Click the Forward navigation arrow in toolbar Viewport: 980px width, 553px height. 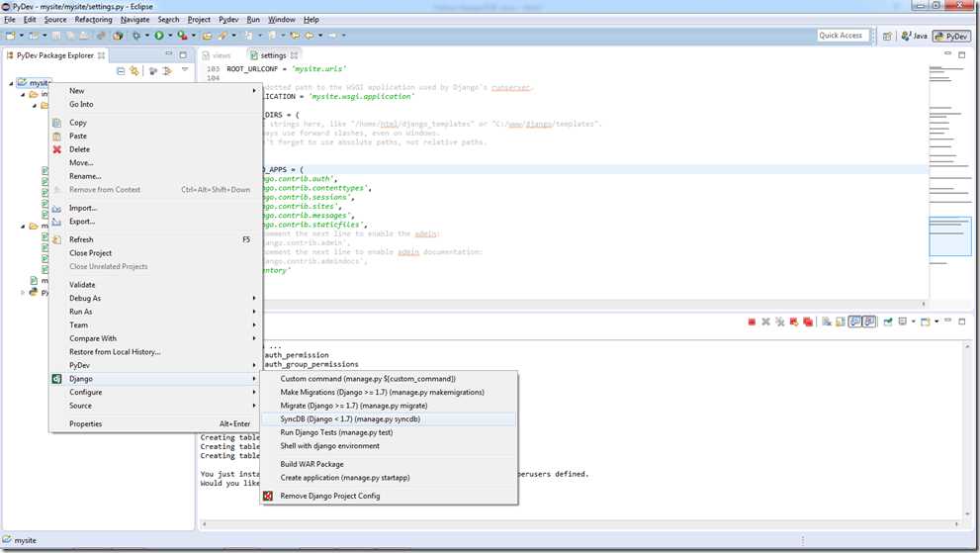[x=332, y=36]
